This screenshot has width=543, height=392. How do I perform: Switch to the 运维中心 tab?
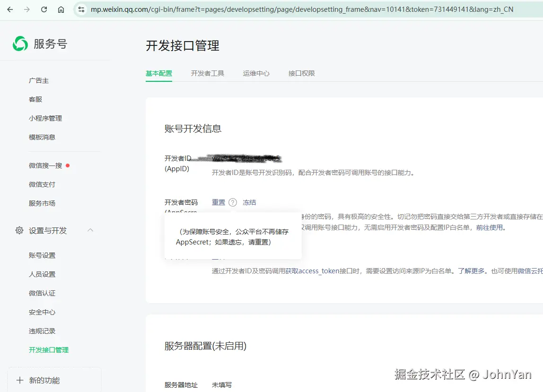(x=256, y=73)
